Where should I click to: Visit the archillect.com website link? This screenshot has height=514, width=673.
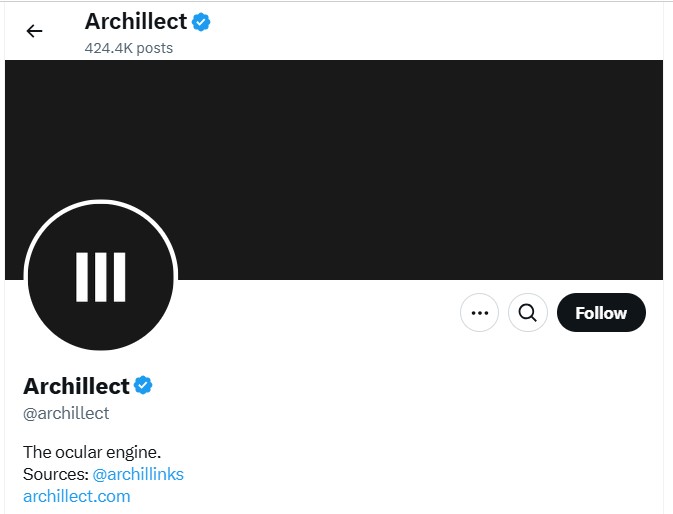(77, 496)
